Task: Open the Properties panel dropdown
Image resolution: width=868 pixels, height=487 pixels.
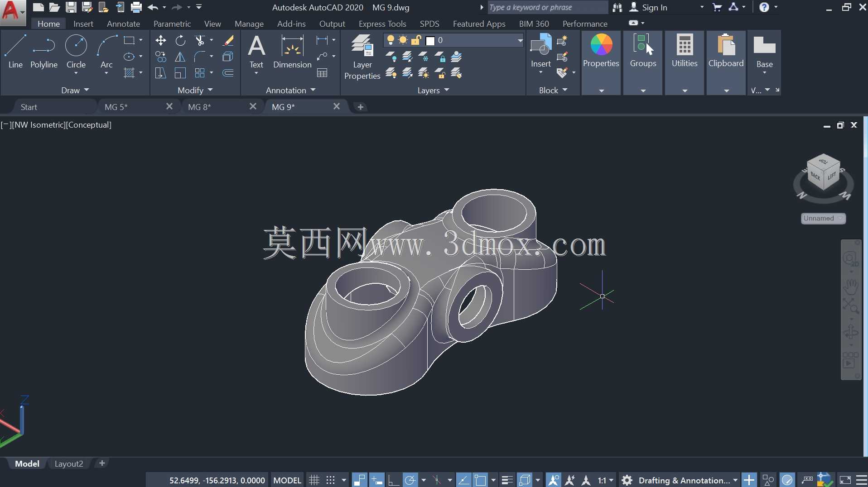Action: [x=601, y=91]
